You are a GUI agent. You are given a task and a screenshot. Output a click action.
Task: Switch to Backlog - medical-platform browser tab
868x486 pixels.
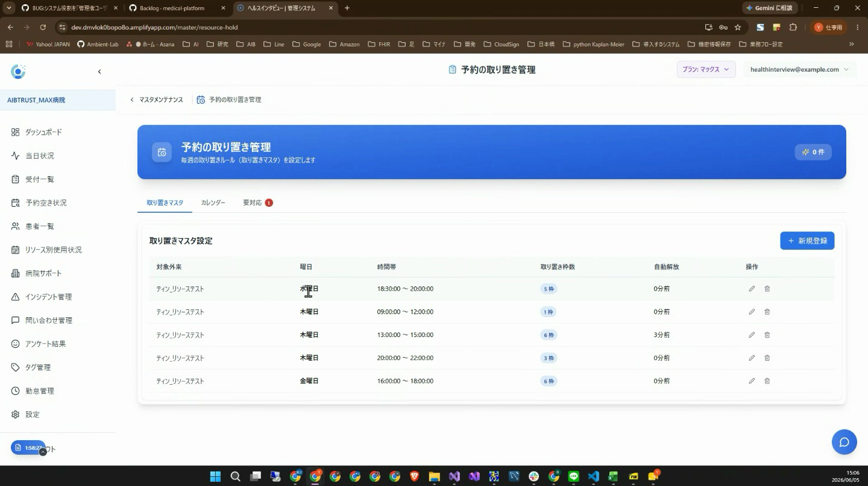click(178, 8)
